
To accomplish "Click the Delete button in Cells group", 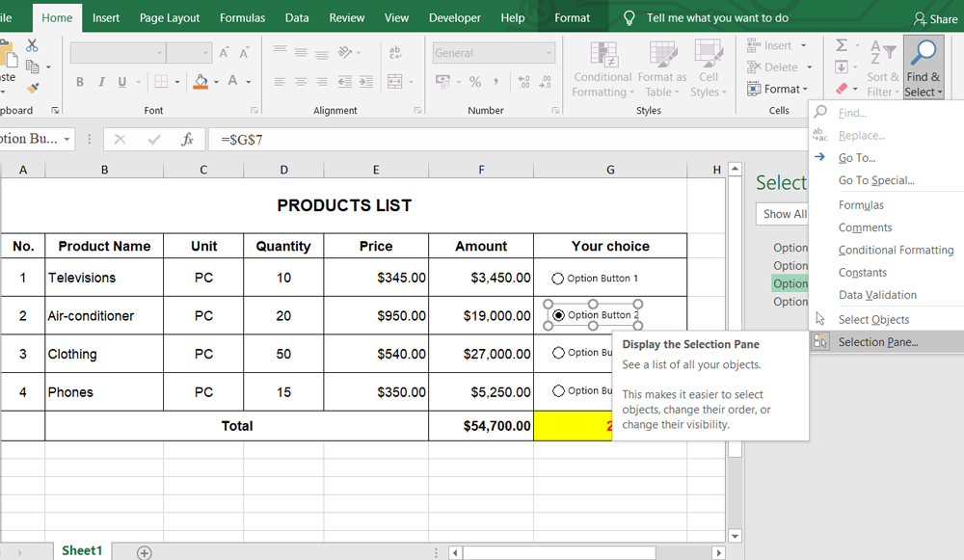I will (773, 67).
